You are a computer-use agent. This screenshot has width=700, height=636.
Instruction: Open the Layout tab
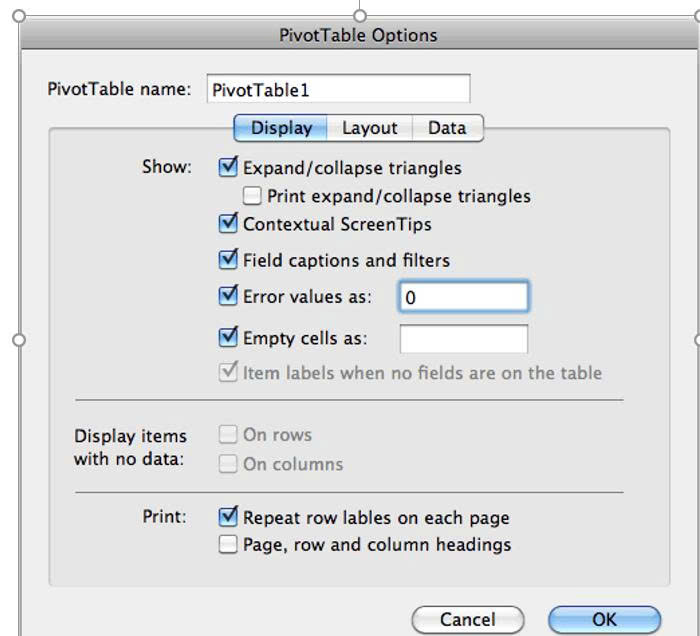tap(369, 128)
